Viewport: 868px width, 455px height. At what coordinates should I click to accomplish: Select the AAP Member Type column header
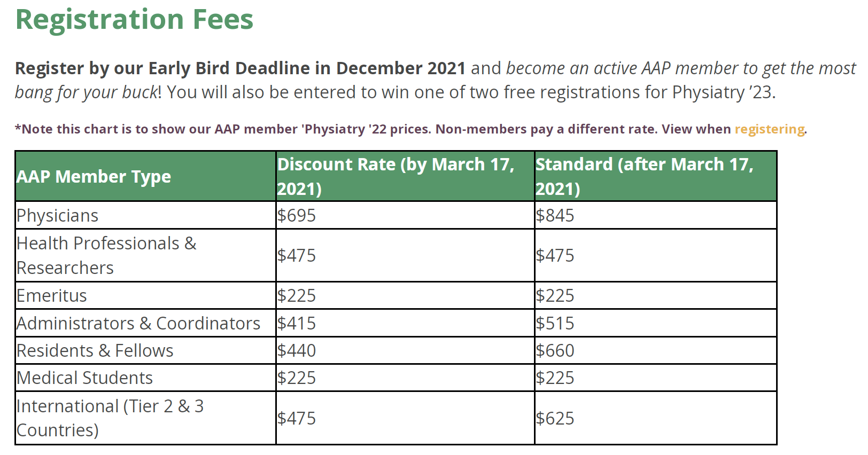[145, 176]
